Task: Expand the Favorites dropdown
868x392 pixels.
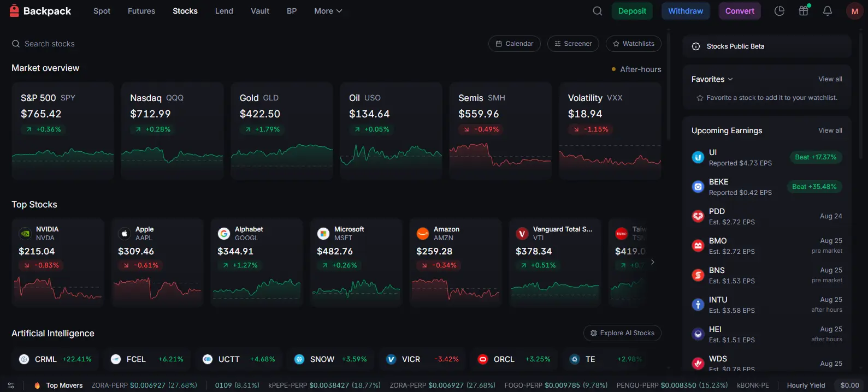Action: pos(712,79)
